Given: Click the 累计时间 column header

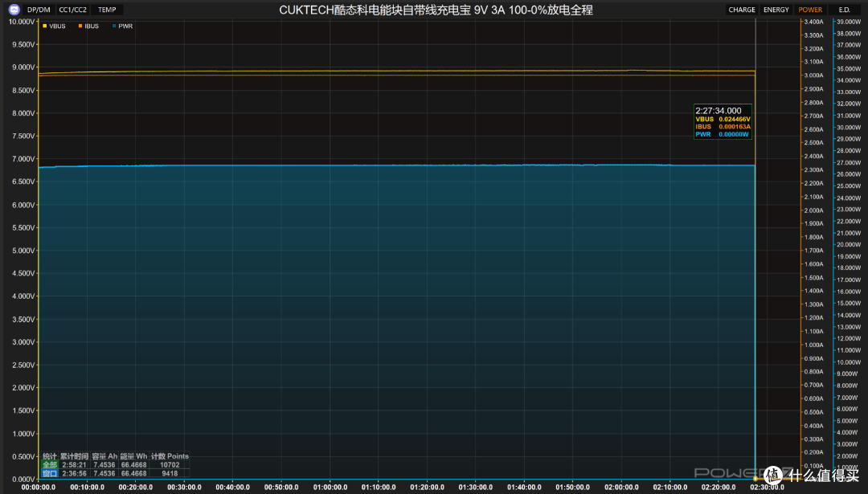Looking at the screenshot, I should (74, 456).
